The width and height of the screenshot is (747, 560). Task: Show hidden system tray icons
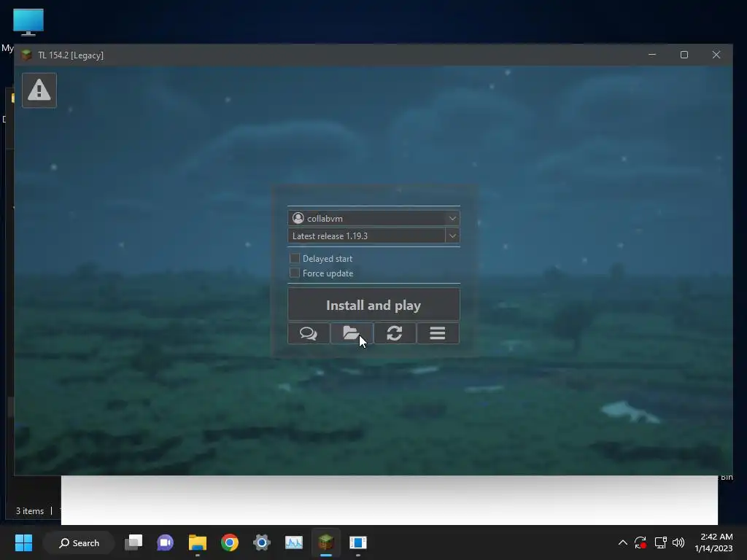coord(622,542)
